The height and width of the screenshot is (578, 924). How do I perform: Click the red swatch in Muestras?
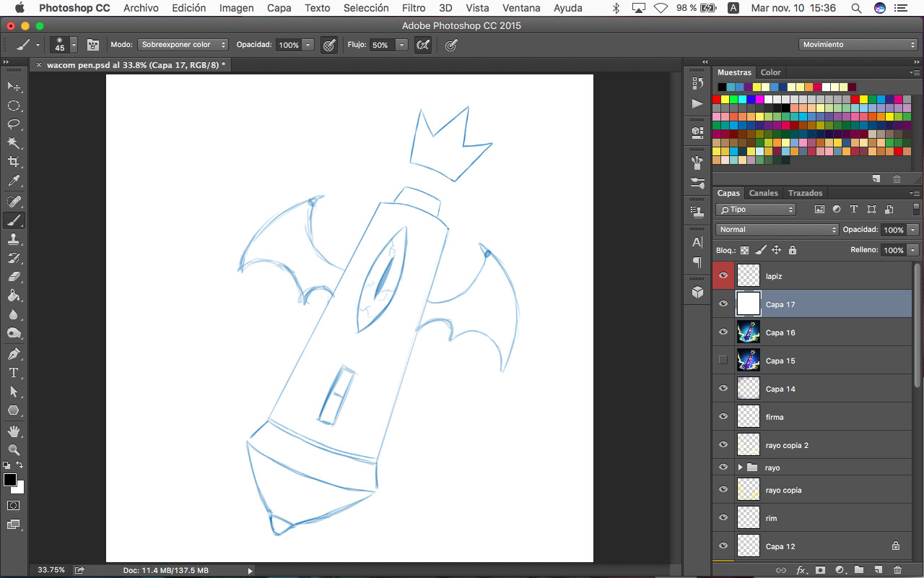tap(717, 99)
